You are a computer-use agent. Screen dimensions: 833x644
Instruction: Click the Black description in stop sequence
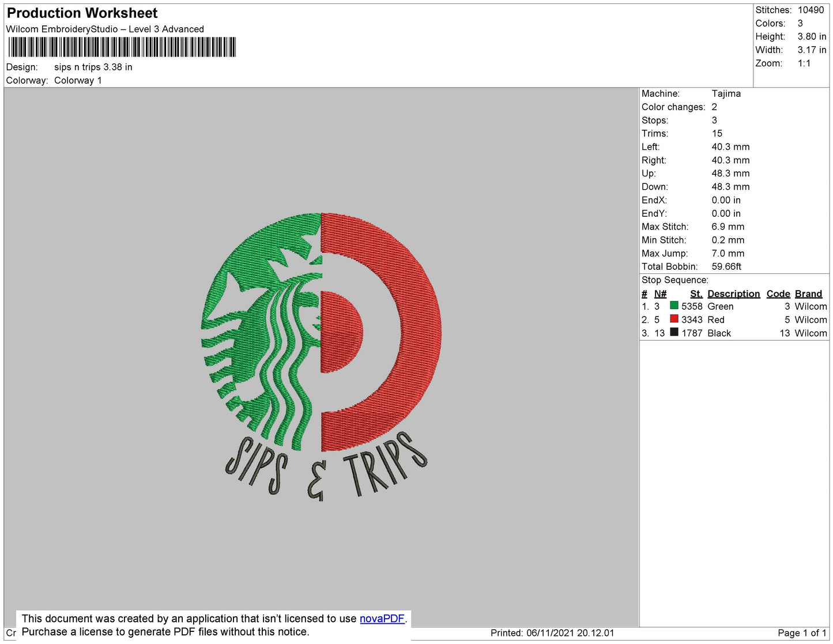click(719, 333)
